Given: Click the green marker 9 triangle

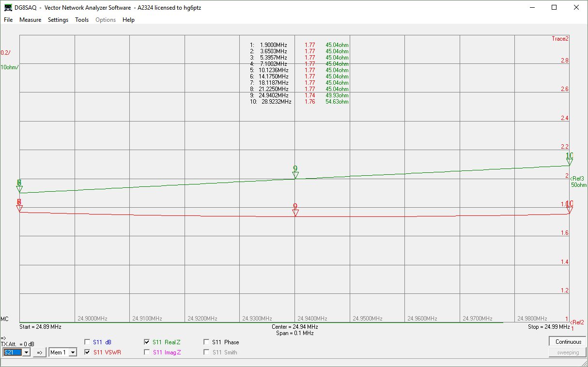Looking at the screenshot, I should click(295, 175).
